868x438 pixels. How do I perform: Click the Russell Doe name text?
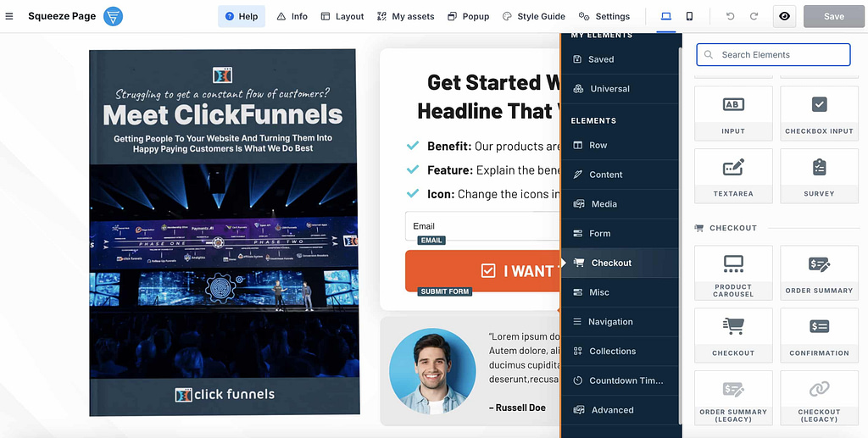[517, 408]
